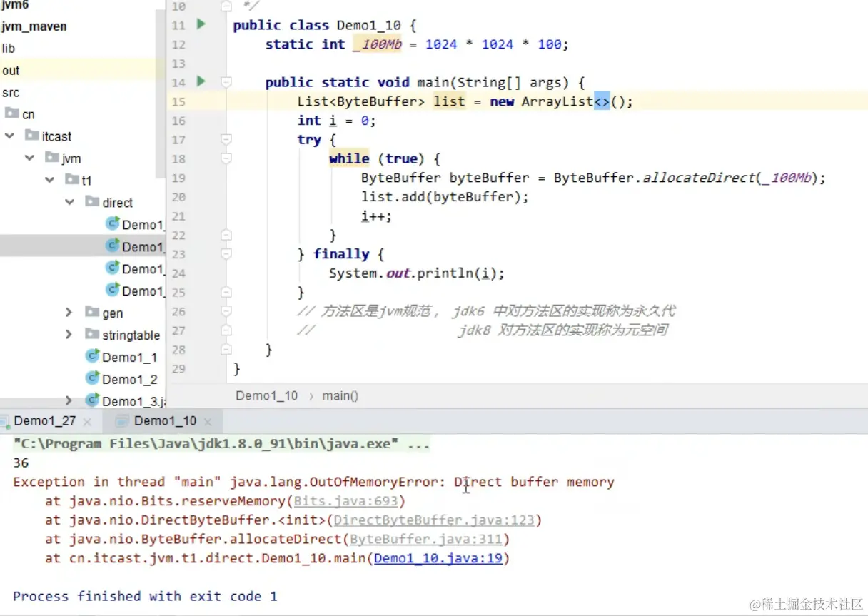Switch to the Demo1_10 run tab

coord(165,421)
